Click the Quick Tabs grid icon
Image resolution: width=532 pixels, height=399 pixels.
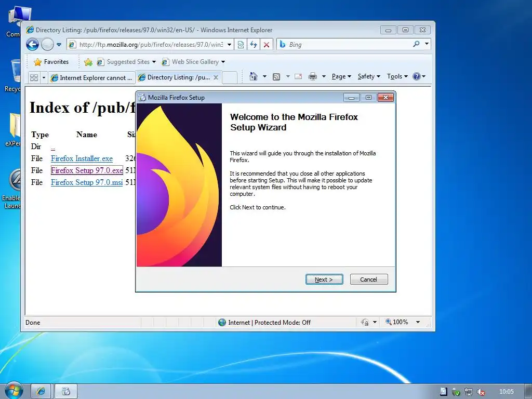(x=34, y=78)
